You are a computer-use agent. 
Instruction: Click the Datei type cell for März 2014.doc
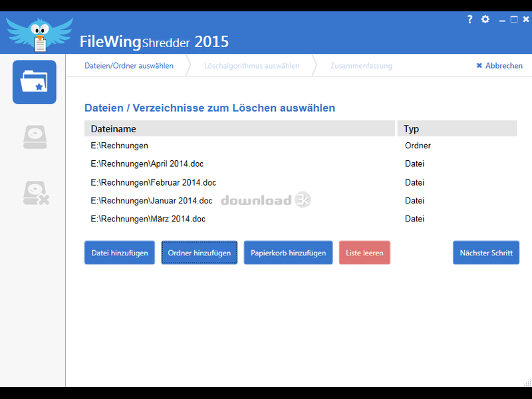[x=414, y=219]
